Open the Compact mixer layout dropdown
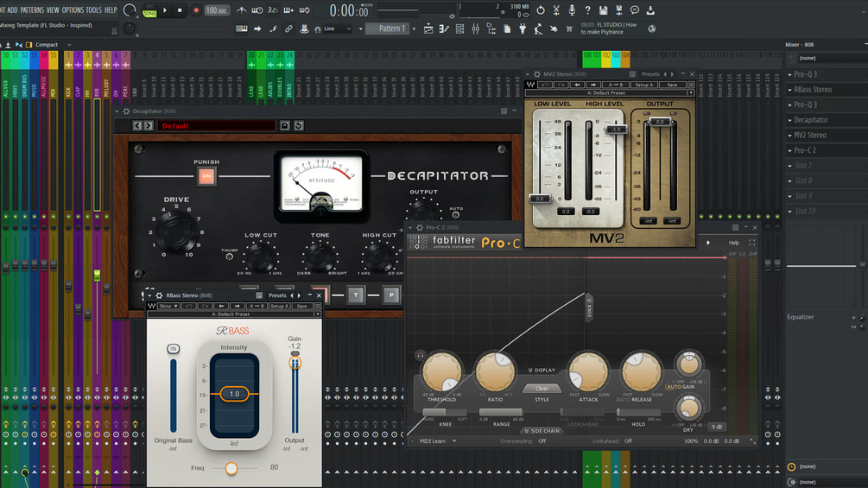The image size is (868, 488). [53, 45]
